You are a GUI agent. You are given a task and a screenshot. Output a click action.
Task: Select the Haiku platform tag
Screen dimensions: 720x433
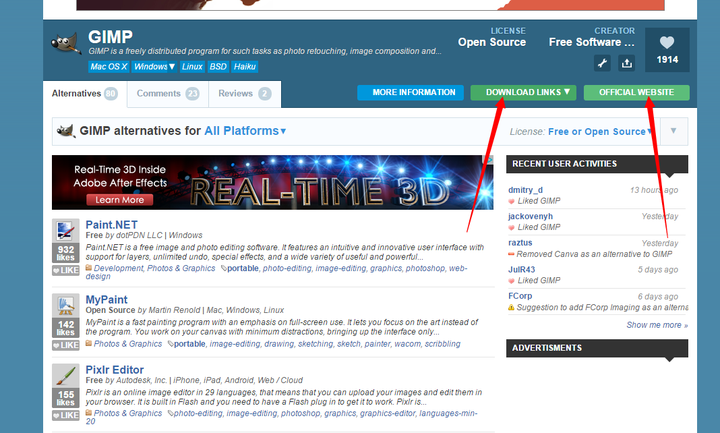(x=245, y=67)
